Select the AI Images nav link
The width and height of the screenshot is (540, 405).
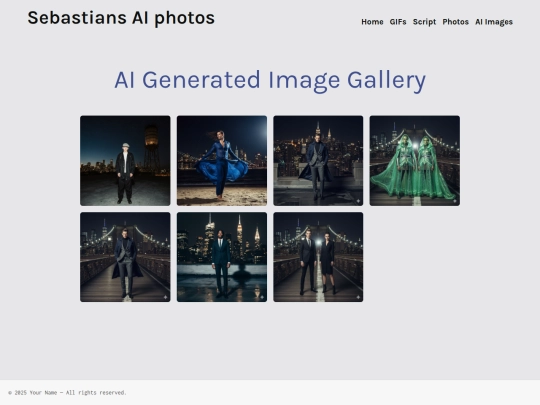(494, 22)
